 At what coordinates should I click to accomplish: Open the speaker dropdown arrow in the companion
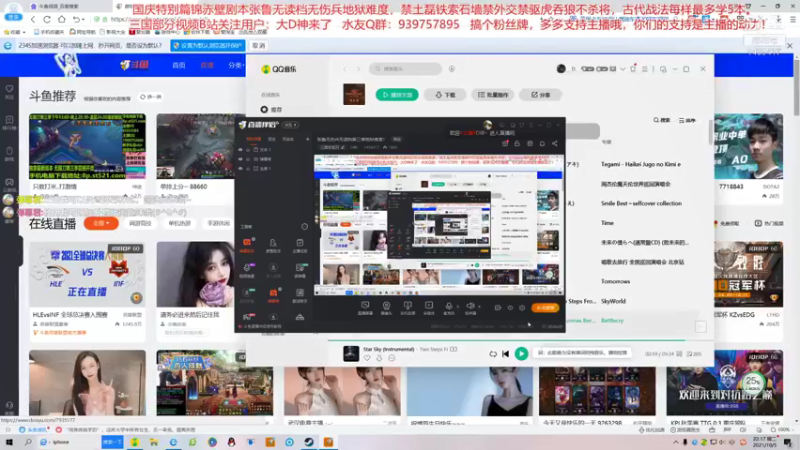click(x=479, y=307)
